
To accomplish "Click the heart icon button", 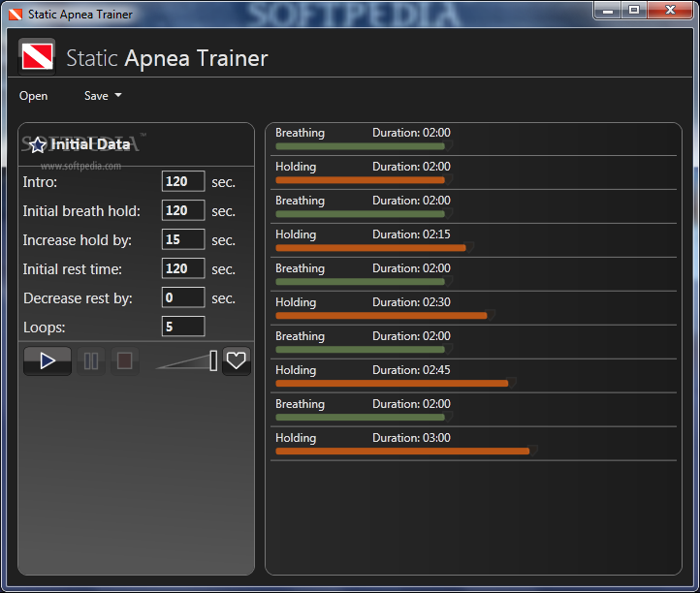I will click(x=237, y=360).
